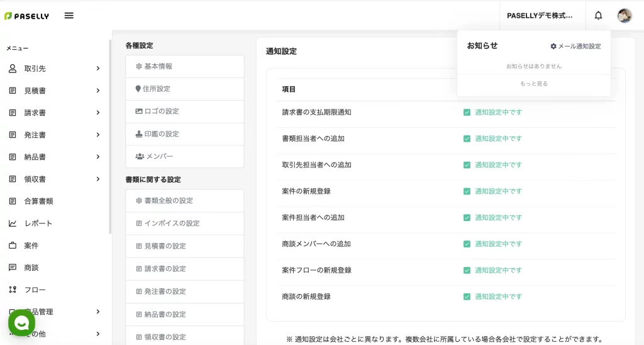Click the hamburger menu icon
644x345 pixels.
tap(69, 16)
